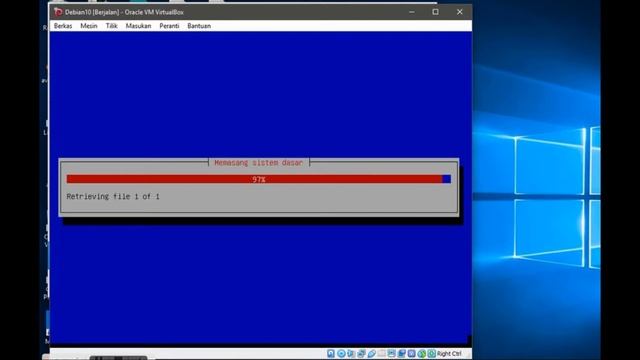Click the network adapter icon in the status bar

pos(361,353)
